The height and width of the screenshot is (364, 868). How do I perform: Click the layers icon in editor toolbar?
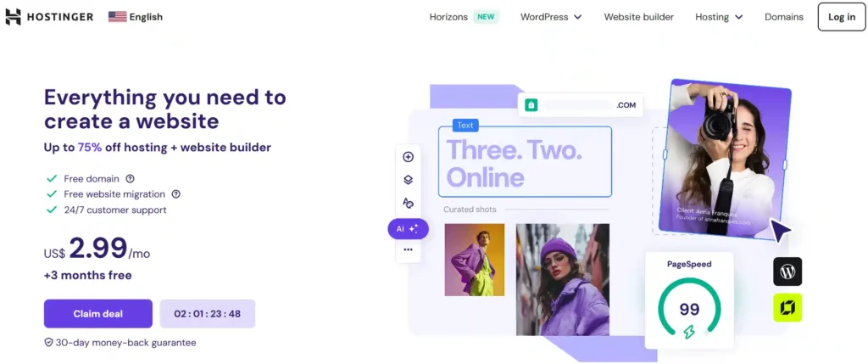click(x=408, y=180)
